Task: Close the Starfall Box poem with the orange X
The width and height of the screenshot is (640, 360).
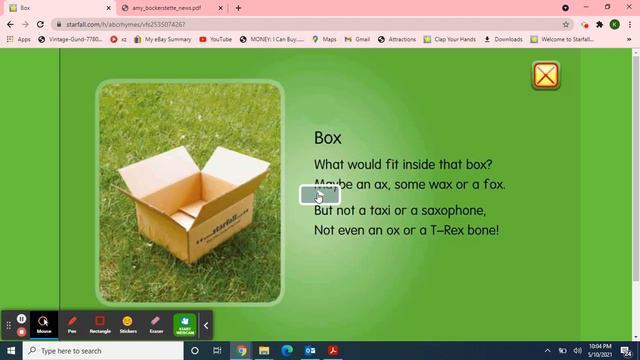Action: 546,75
